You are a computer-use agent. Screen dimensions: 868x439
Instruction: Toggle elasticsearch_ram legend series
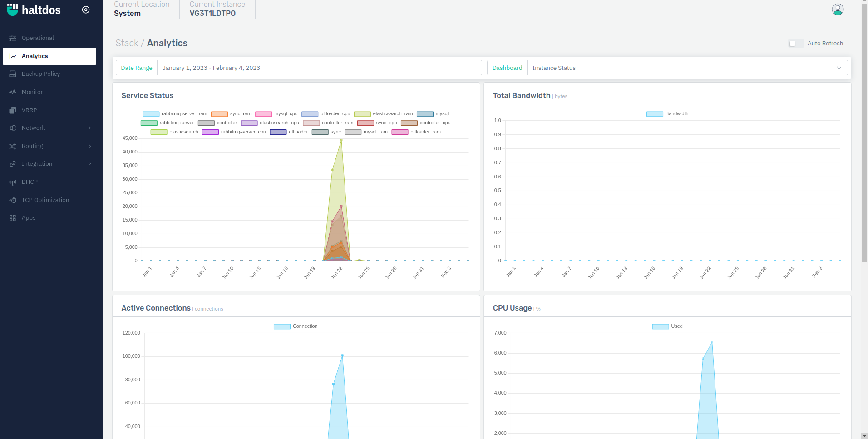point(383,114)
